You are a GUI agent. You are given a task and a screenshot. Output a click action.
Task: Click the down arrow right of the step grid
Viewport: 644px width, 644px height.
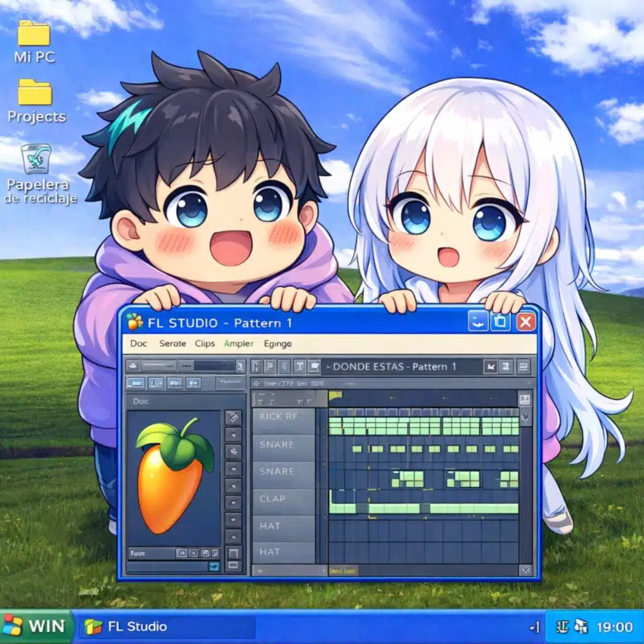tap(526, 416)
